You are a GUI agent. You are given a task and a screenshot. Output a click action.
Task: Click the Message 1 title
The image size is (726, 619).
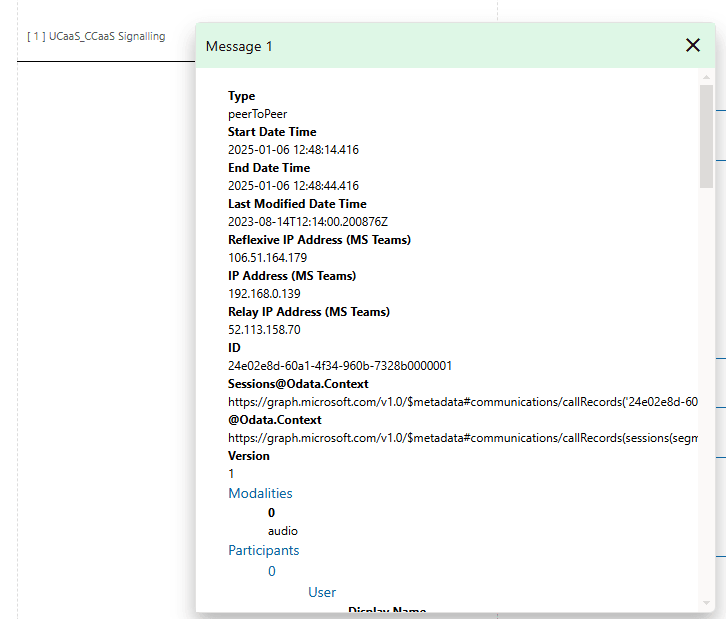point(239,46)
